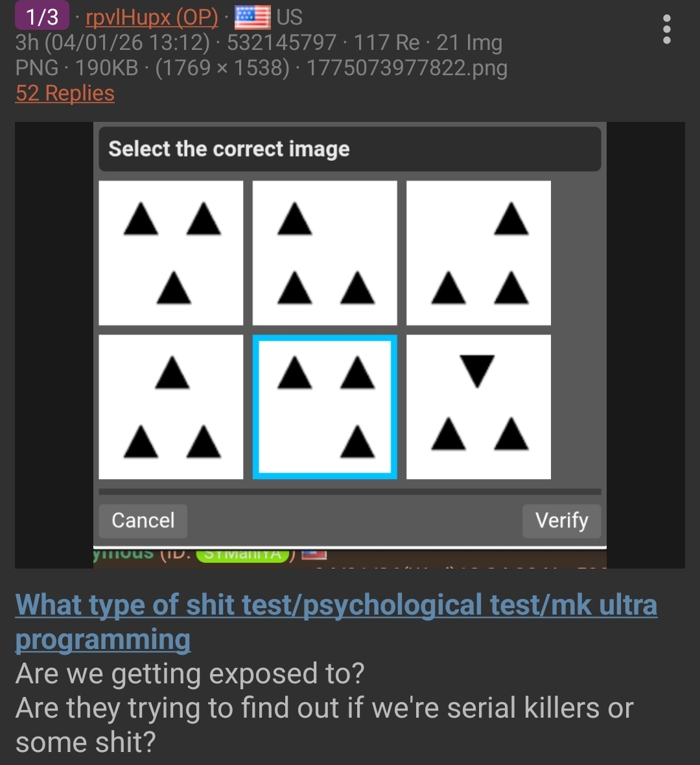This screenshot has height=765, width=700.
Task: Open the three-dot post options menu
Action: [666, 29]
